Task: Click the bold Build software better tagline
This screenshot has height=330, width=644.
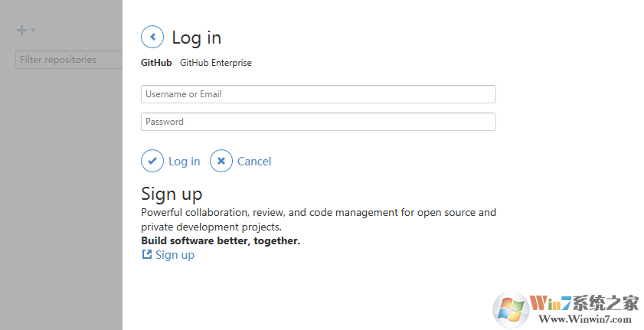Action: click(x=221, y=240)
